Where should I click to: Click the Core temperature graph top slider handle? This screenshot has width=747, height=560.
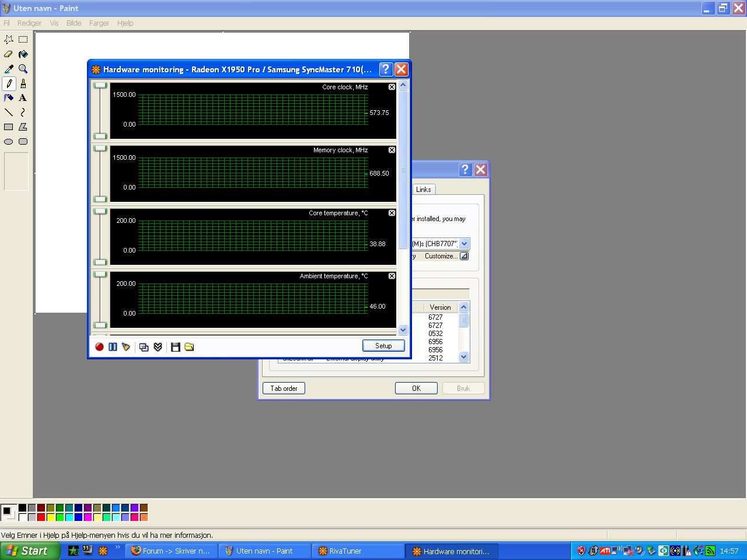point(100,212)
